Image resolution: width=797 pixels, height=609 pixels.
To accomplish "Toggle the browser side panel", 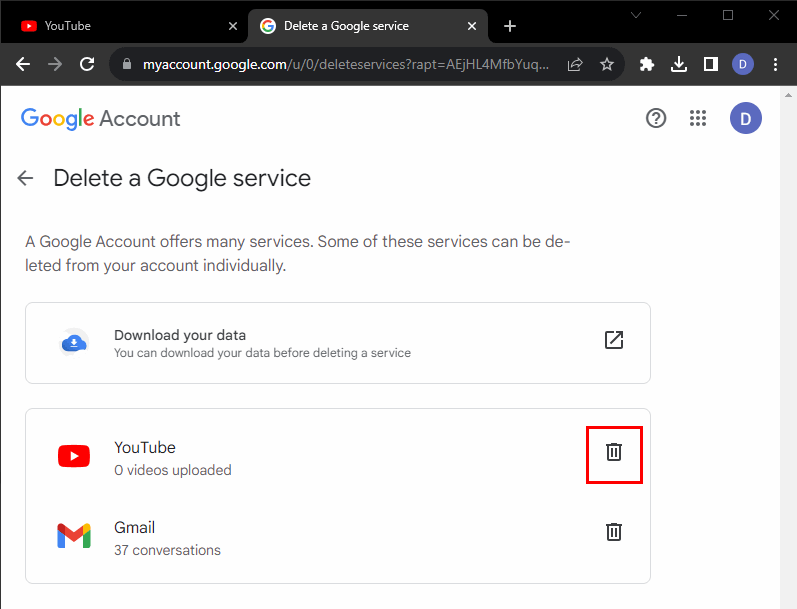I will [x=710, y=64].
